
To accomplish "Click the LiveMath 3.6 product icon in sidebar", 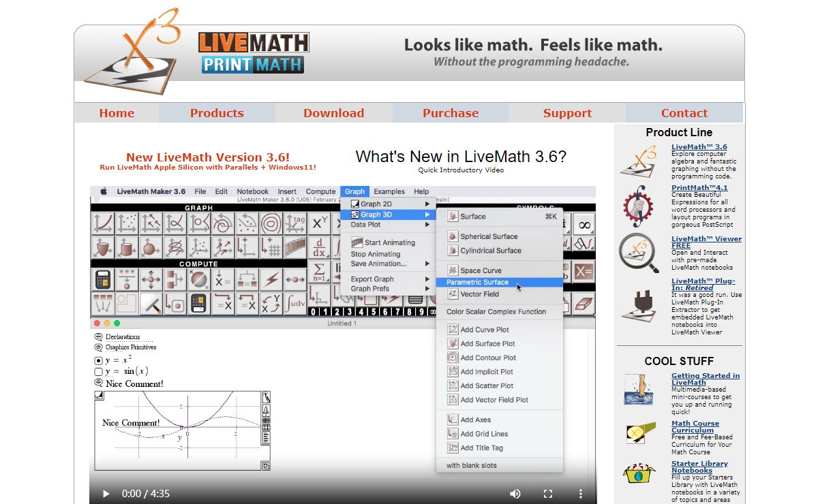I will coord(639,161).
